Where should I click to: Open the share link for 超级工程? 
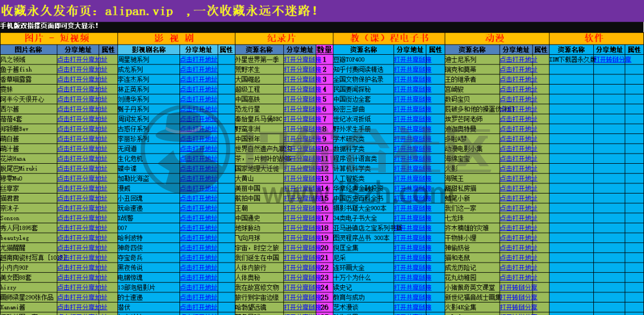click(302, 89)
